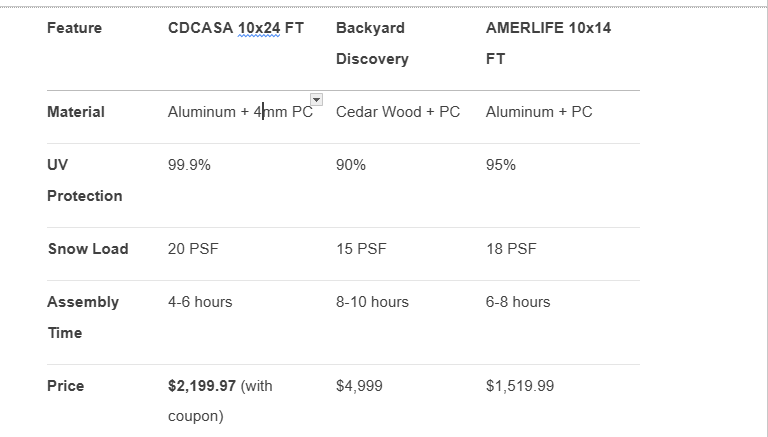Click the "15 PSF" Backyard Discovery cell
This screenshot has width=768, height=437.
point(361,249)
